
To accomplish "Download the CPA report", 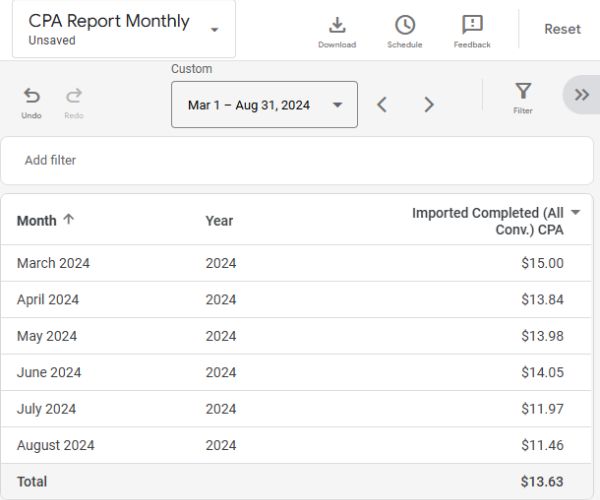I will [x=337, y=30].
